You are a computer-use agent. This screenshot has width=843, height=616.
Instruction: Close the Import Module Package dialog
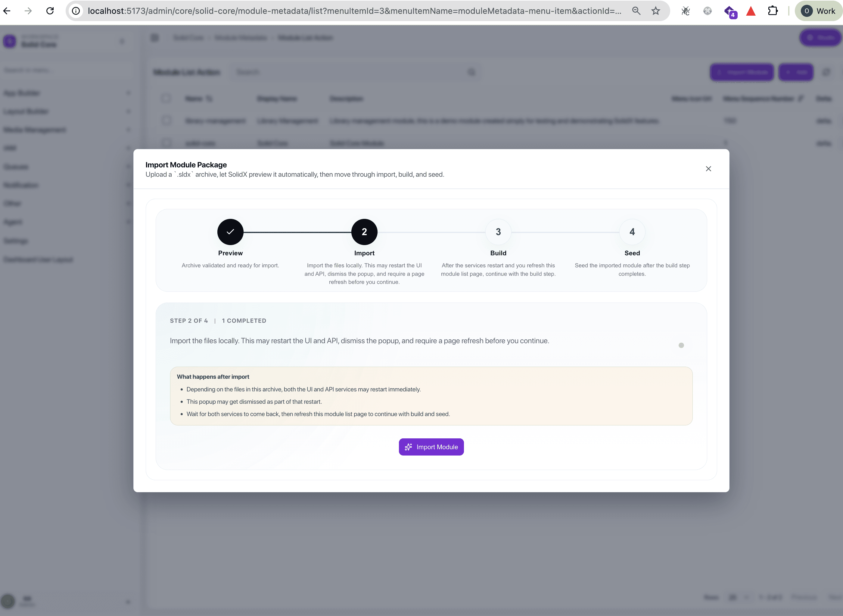[708, 169]
